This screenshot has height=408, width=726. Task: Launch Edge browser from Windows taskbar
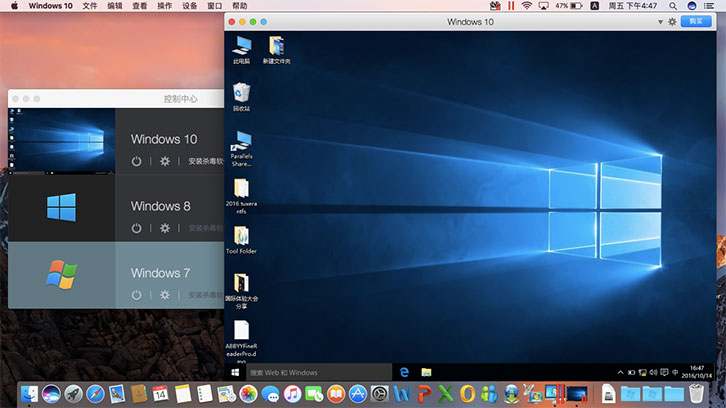point(405,372)
